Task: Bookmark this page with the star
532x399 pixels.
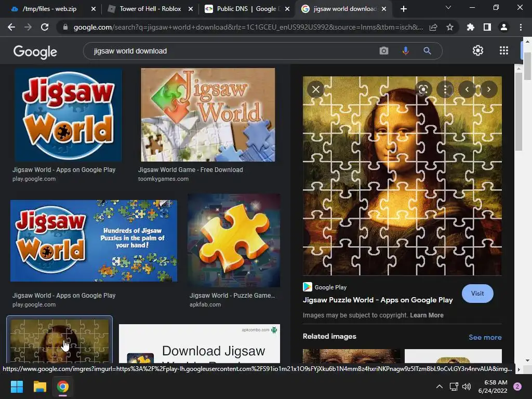Action: click(x=450, y=27)
